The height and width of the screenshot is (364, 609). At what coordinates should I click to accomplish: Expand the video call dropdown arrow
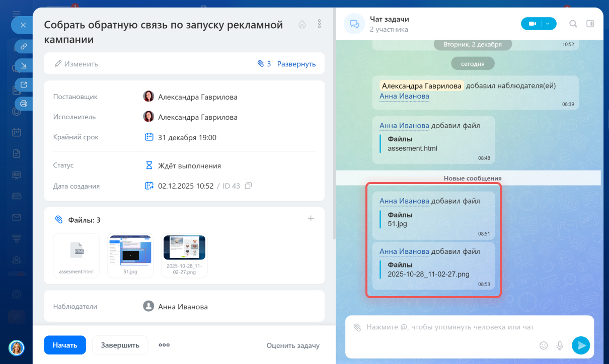548,24
